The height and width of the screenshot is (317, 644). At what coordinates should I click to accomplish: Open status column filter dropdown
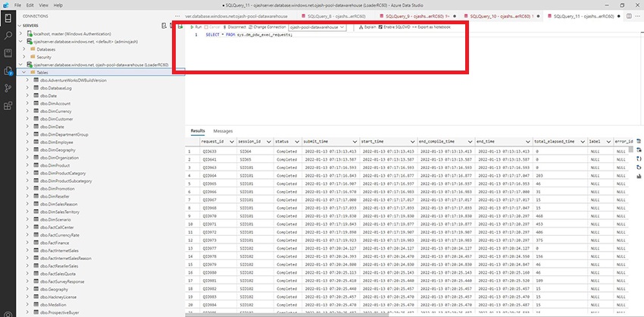(297, 142)
